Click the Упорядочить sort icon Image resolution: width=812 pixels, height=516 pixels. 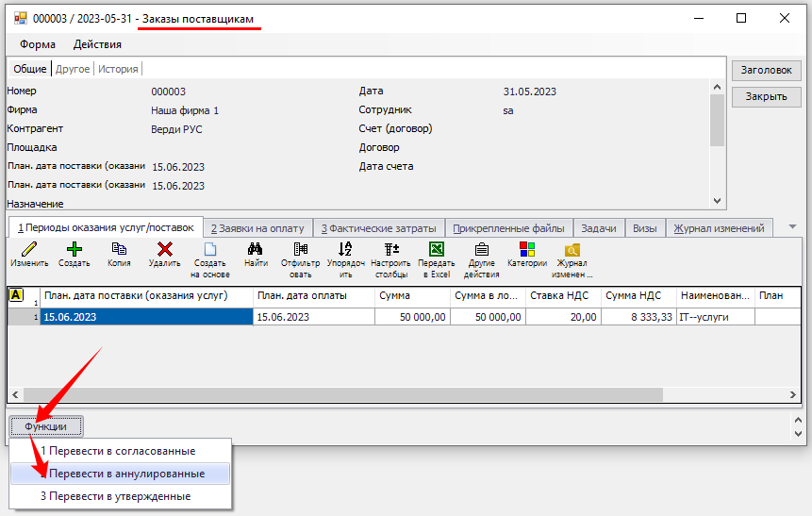[x=345, y=250]
